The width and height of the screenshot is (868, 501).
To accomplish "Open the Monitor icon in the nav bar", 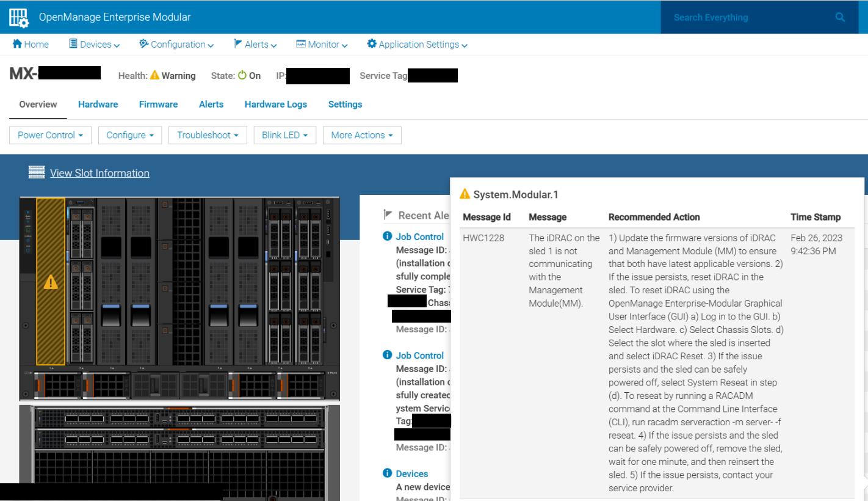I will pyautogui.click(x=300, y=44).
